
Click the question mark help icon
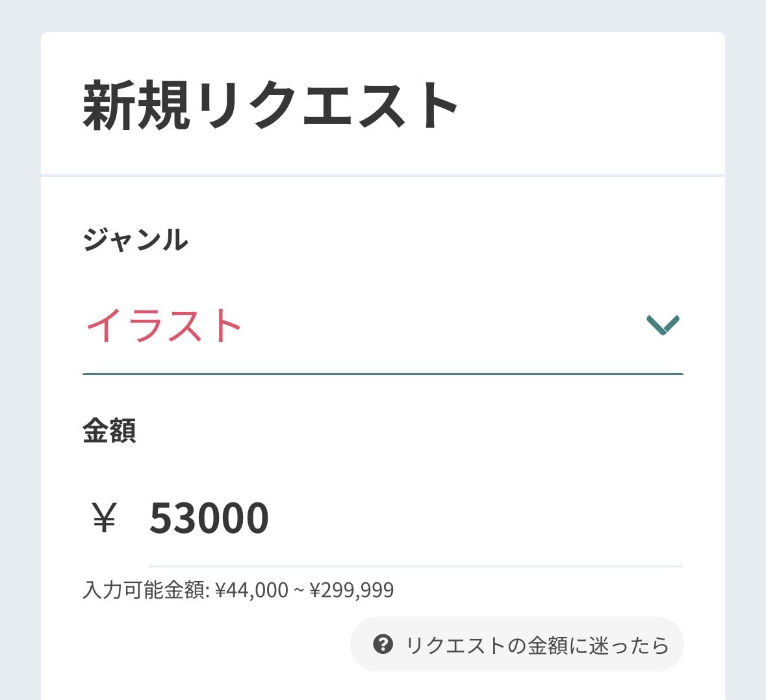(x=383, y=644)
